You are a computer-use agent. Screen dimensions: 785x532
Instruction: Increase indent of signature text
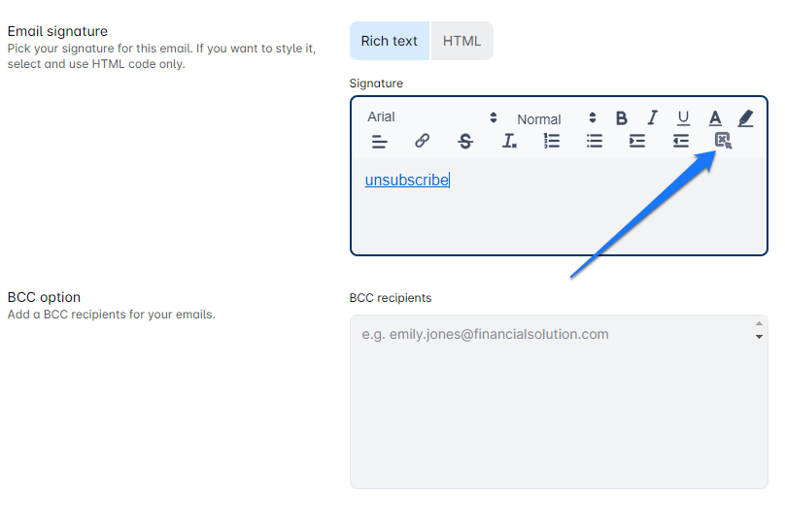pos(637,142)
